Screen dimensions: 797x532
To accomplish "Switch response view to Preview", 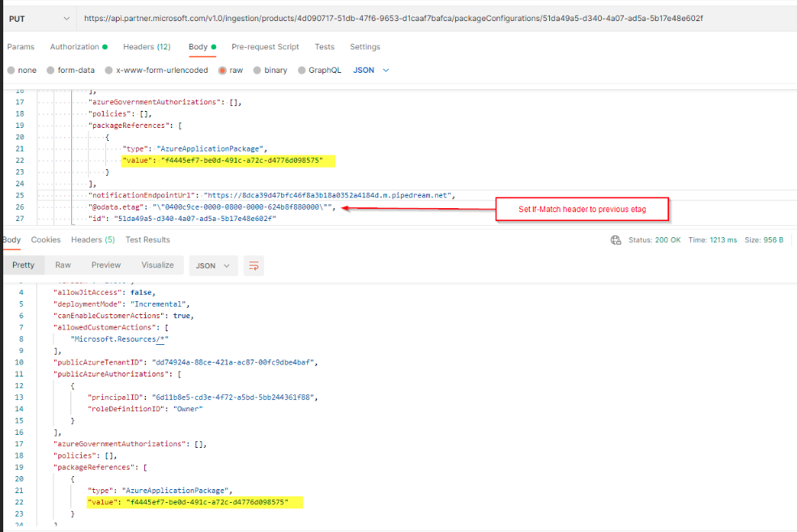I will click(106, 266).
